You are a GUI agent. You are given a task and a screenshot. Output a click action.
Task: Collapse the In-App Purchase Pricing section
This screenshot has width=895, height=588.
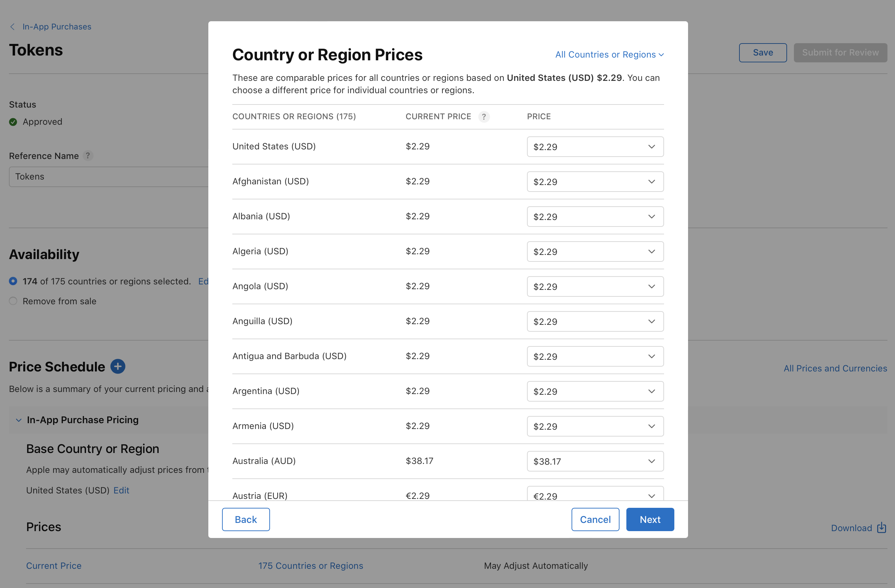pyautogui.click(x=19, y=420)
